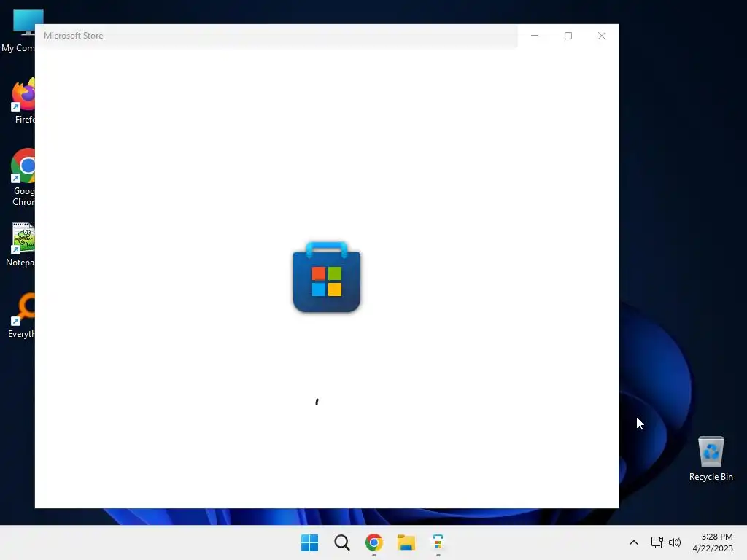Select Microsoft Store taskbar icon
The width and height of the screenshot is (747, 560).
click(438, 542)
